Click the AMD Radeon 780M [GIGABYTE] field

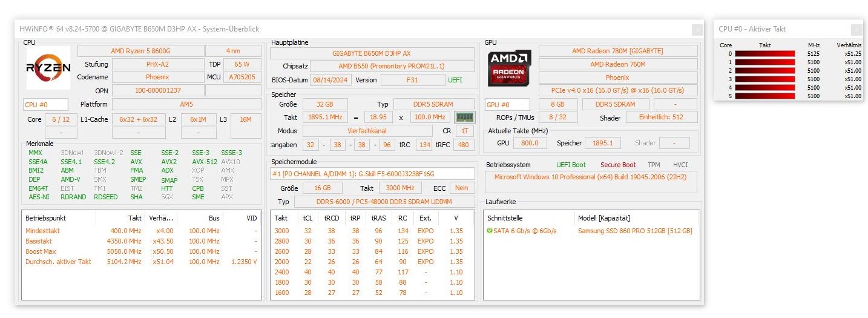(x=618, y=51)
